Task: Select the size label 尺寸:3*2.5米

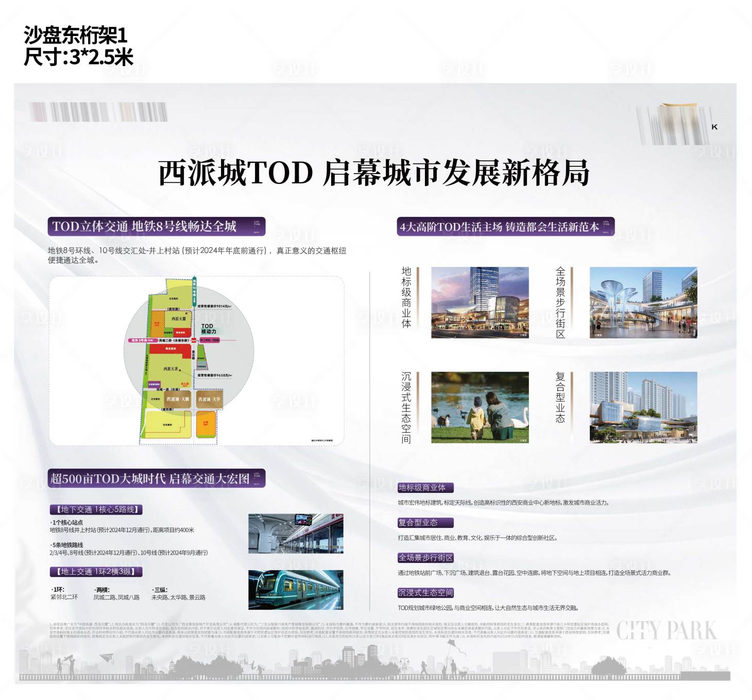Action: click(78, 57)
